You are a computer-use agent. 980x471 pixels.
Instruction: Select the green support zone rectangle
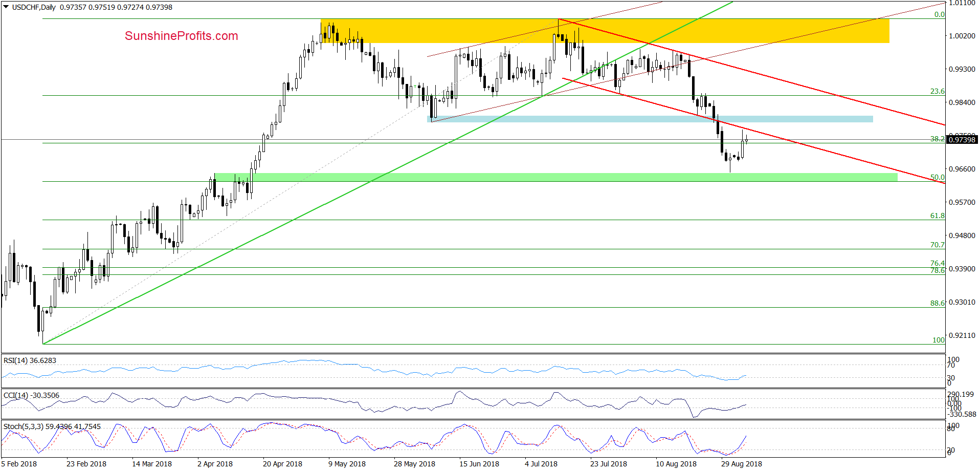[x=556, y=177]
